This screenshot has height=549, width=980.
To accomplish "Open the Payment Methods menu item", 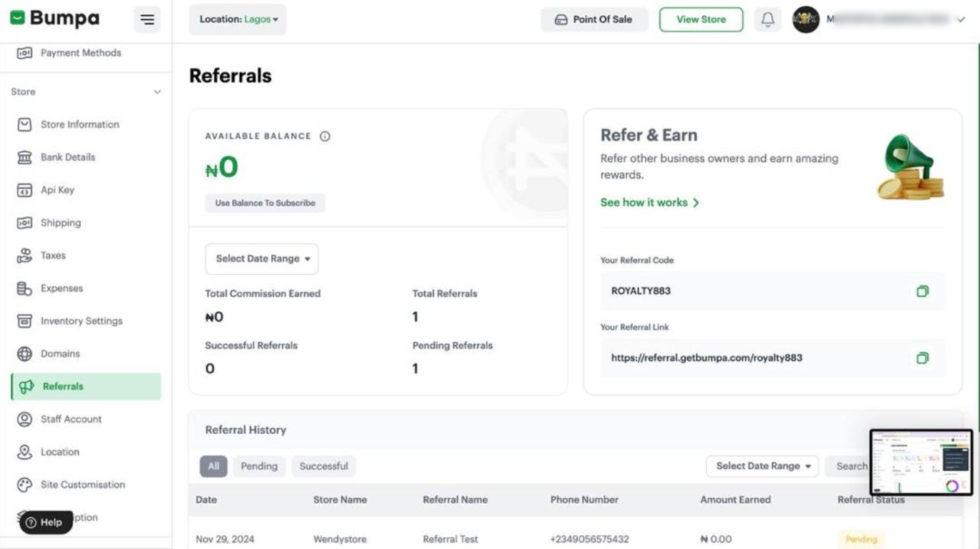I will 81,53.
